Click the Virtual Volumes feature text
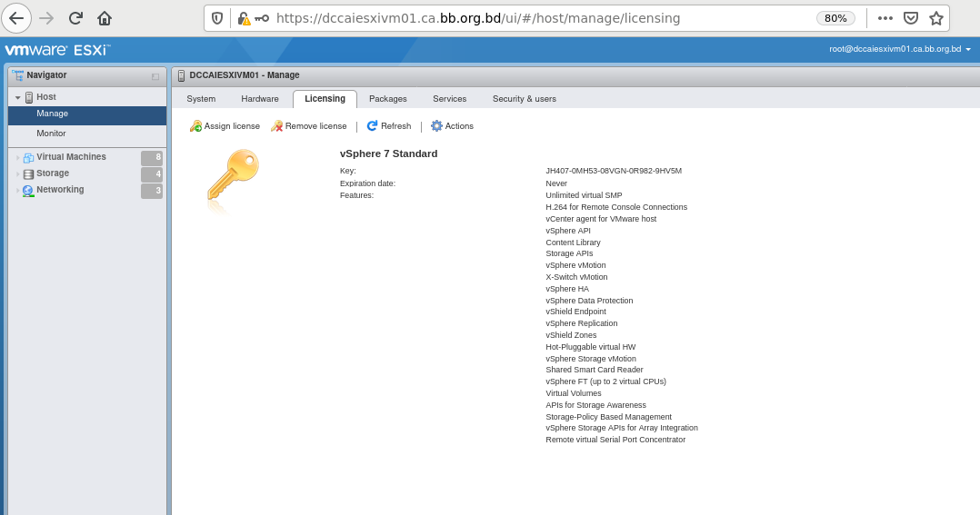This screenshot has width=980, height=515. tap(573, 393)
